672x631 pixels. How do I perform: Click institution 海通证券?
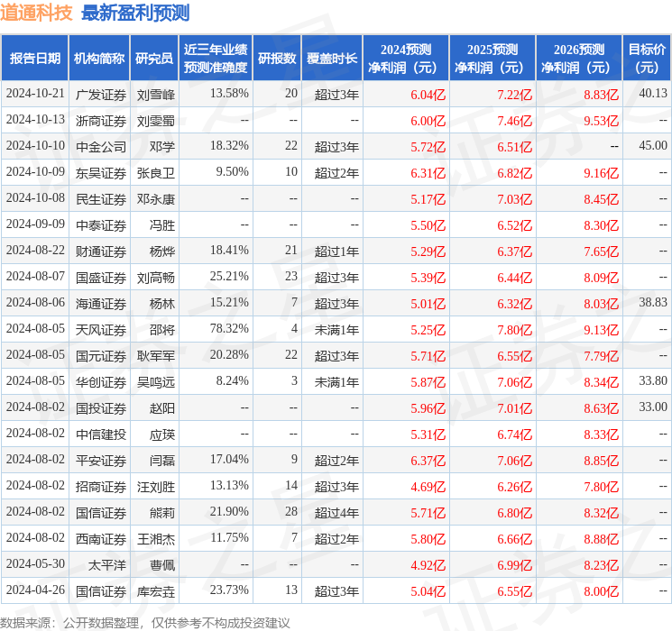coord(101,304)
